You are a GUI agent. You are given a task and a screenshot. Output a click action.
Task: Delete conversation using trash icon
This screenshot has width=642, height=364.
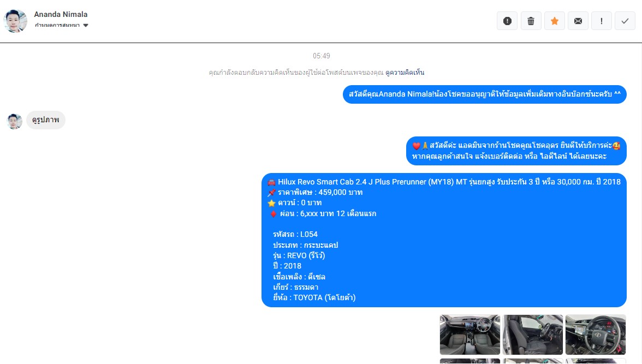(531, 21)
